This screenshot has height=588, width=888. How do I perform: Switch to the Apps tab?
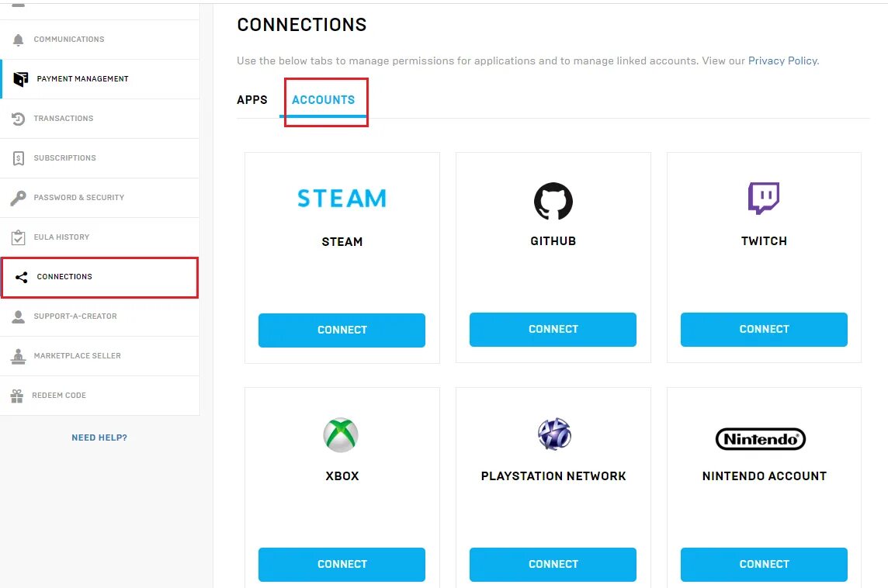(252, 100)
